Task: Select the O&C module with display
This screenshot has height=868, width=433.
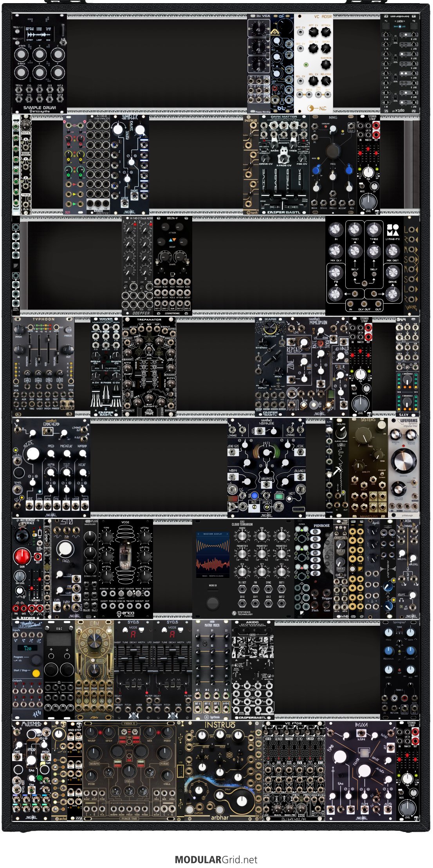Action: tap(59, 669)
